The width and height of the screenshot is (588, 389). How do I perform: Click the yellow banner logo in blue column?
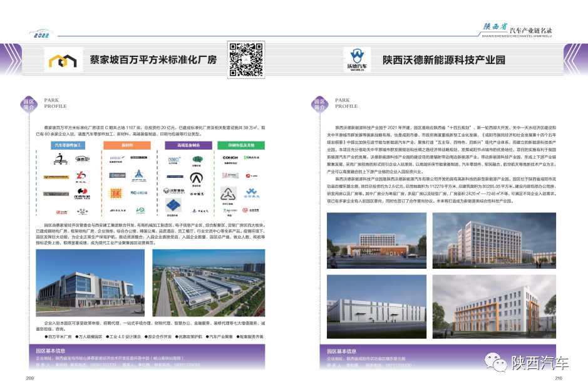[56, 177]
